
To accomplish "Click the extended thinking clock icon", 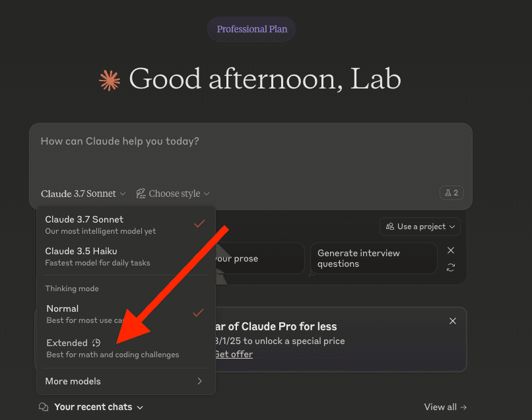I will [96, 343].
